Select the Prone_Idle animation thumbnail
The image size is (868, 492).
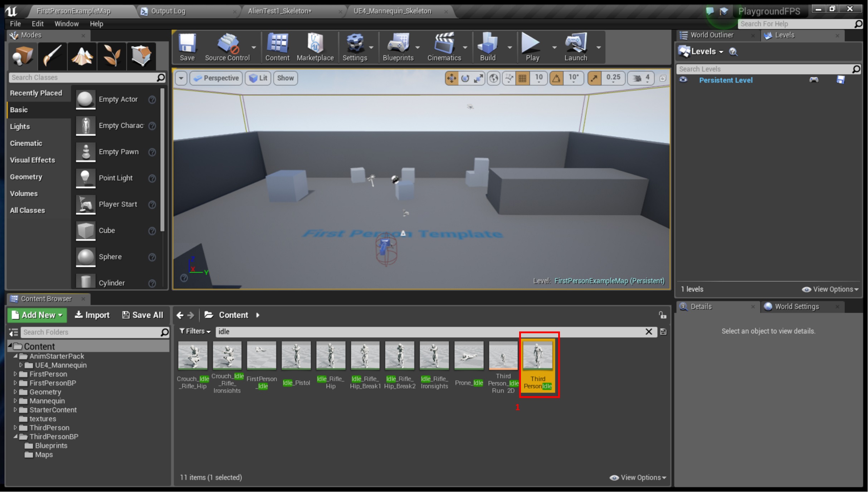click(x=469, y=356)
